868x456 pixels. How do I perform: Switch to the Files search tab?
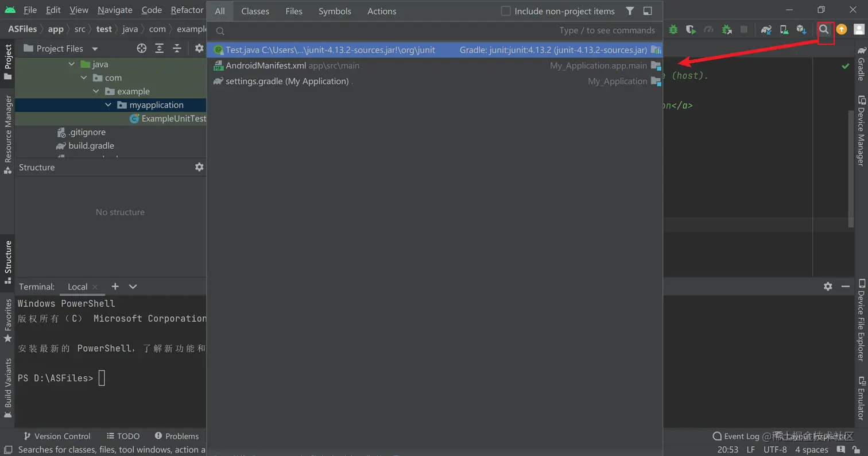[x=294, y=11]
